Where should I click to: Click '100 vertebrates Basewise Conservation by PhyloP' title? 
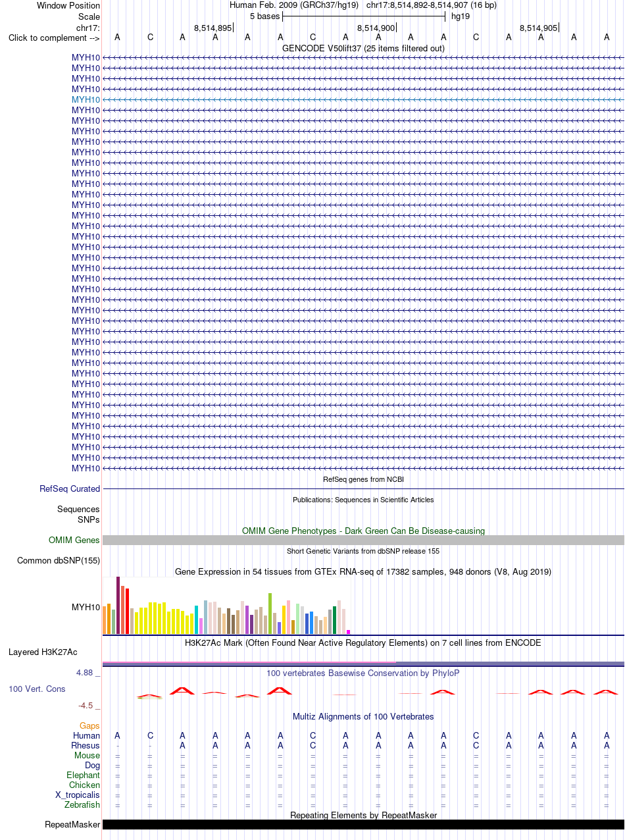pyautogui.click(x=363, y=673)
